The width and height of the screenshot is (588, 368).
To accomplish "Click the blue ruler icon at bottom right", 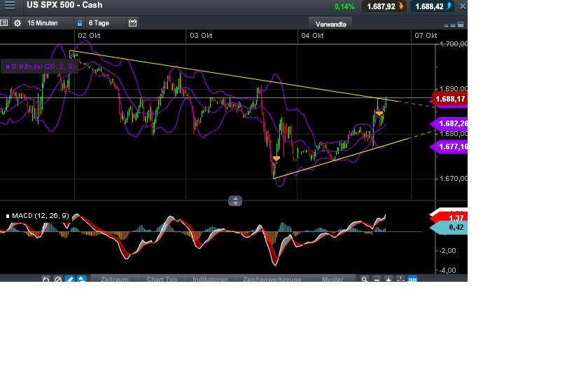I will click(x=412, y=279).
